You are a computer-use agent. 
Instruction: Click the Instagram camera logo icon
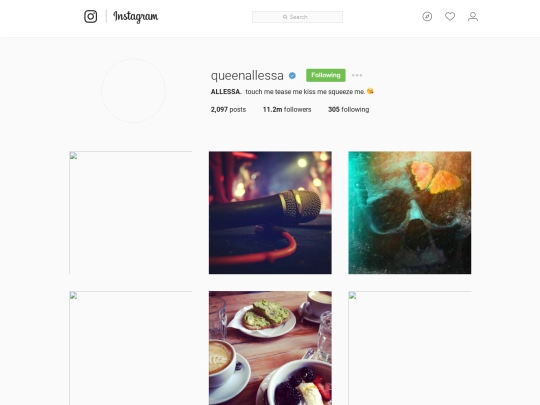pyautogui.click(x=91, y=17)
